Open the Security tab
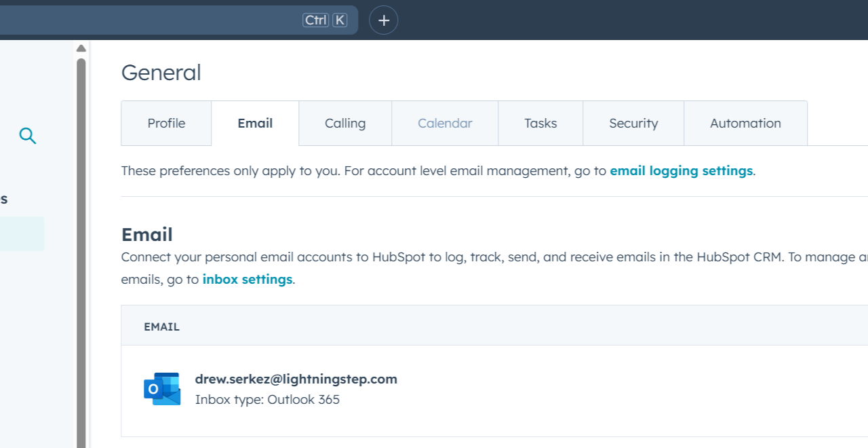The image size is (868, 448). pyautogui.click(x=633, y=123)
